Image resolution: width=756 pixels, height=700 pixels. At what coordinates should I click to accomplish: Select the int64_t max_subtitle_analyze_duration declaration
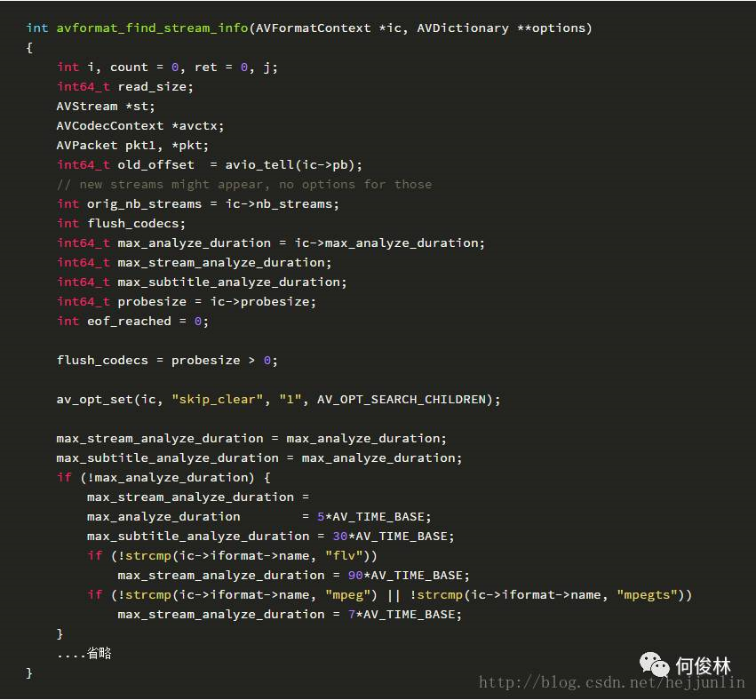click(x=202, y=282)
